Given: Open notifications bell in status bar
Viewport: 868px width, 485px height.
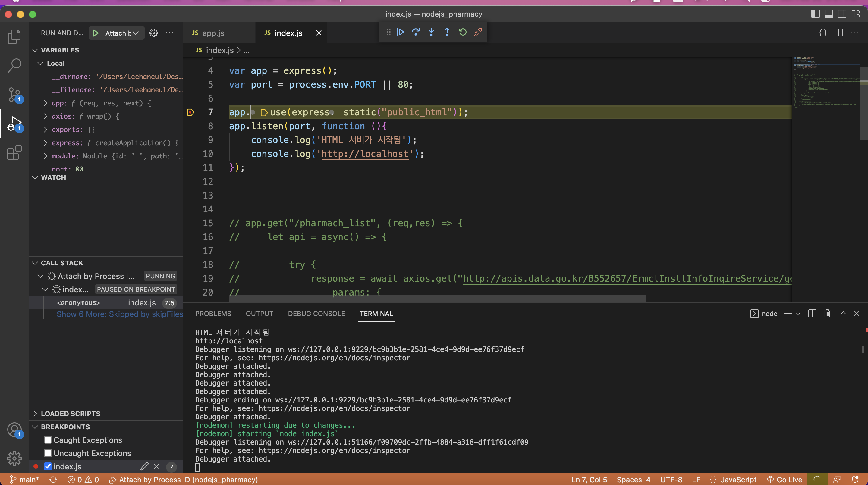Looking at the screenshot, I should [x=855, y=480].
